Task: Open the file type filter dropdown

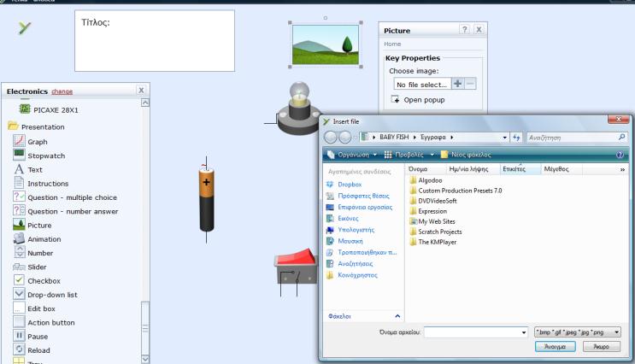Action: (617, 332)
